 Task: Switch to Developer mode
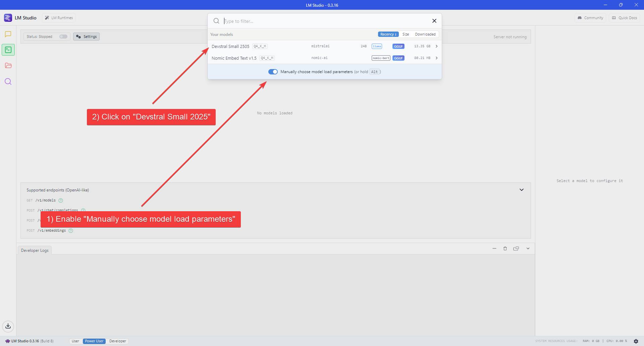pos(118,341)
